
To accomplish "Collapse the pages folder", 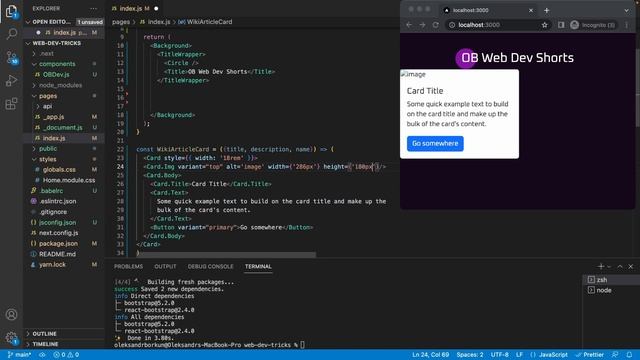I will (x=48, y=96).
